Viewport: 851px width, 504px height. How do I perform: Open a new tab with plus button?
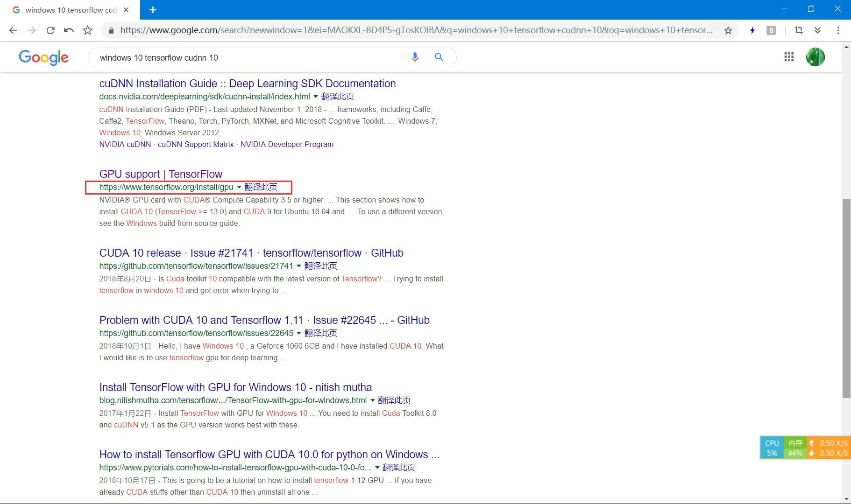click(153, 10)
